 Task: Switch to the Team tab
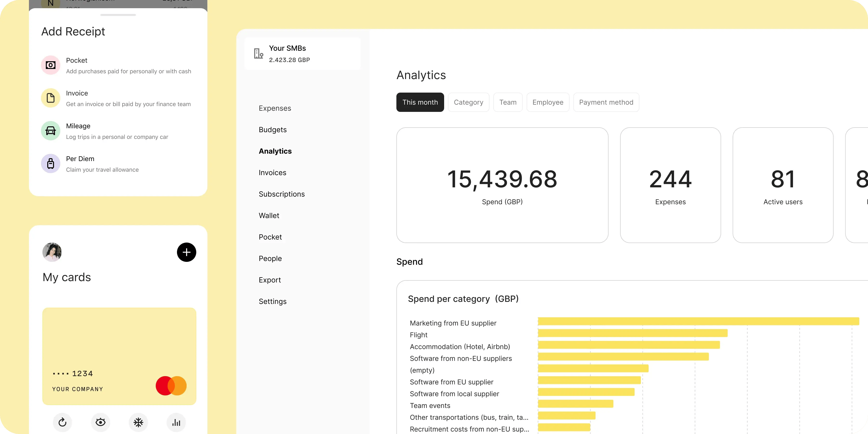pyautogui.click(x=508, y=102)
